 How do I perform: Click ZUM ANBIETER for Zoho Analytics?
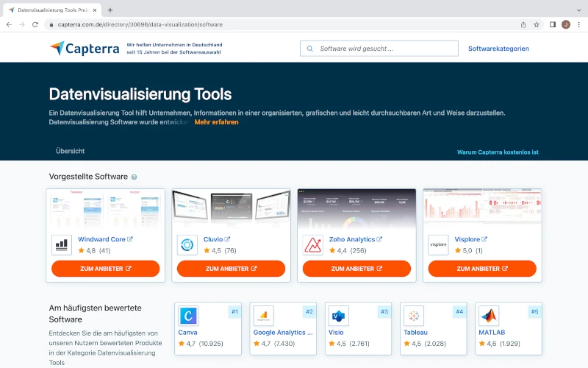click(356, 269)
